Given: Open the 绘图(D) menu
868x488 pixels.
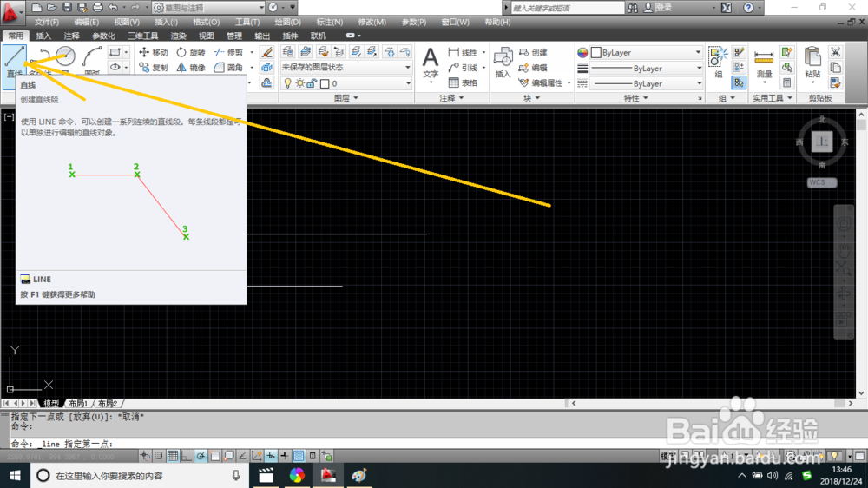Looking at the screenshot, I should (288, 23).
